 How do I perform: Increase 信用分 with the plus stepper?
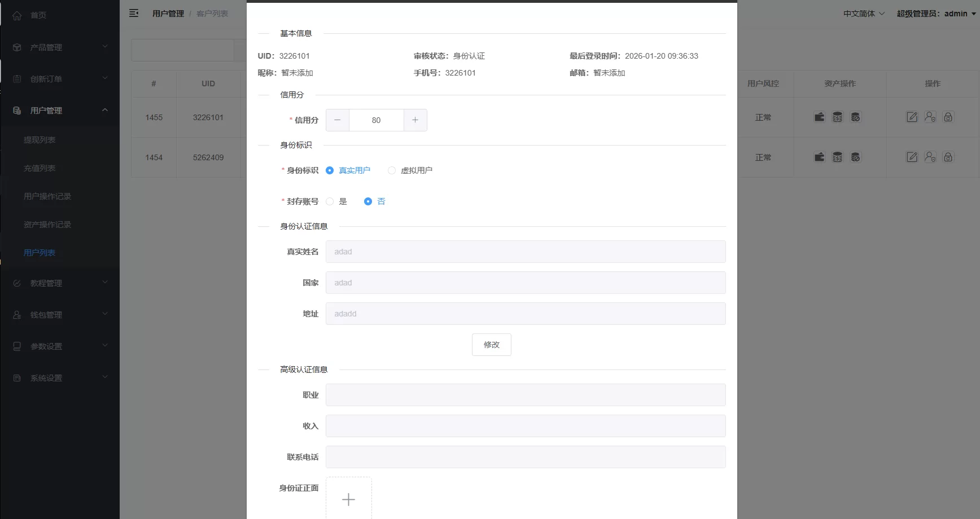415,120
